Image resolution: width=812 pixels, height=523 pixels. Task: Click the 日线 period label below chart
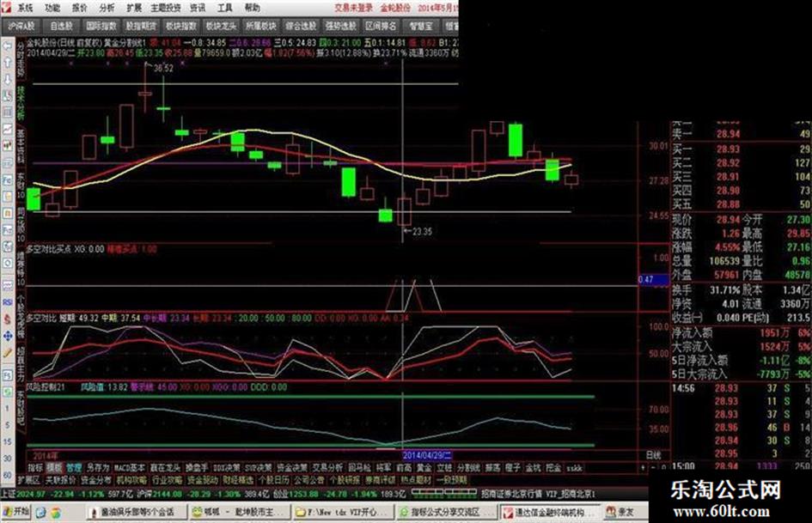[654, 455]
